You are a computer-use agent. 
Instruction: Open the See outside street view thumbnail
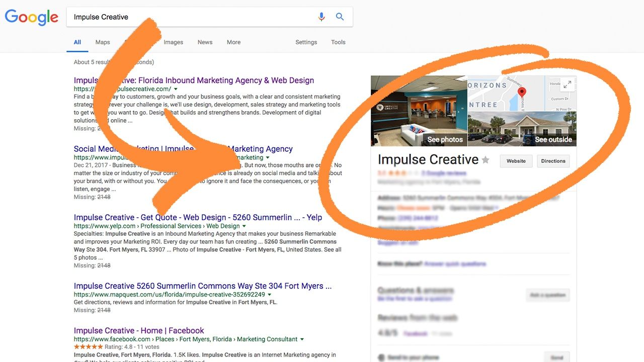[522, 129]
